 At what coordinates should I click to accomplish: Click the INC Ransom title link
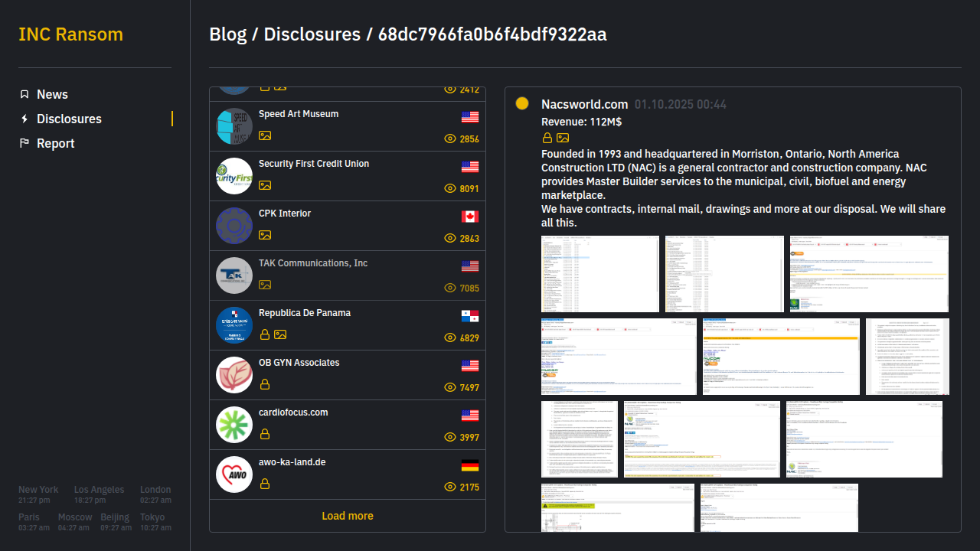(x=70, y=34)
